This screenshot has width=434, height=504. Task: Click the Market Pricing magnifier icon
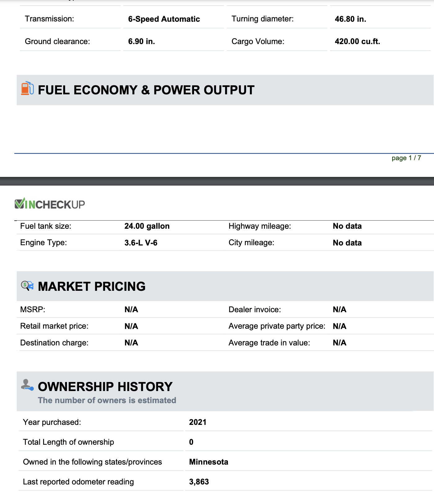pyautogui.click(x=27, y=286)
